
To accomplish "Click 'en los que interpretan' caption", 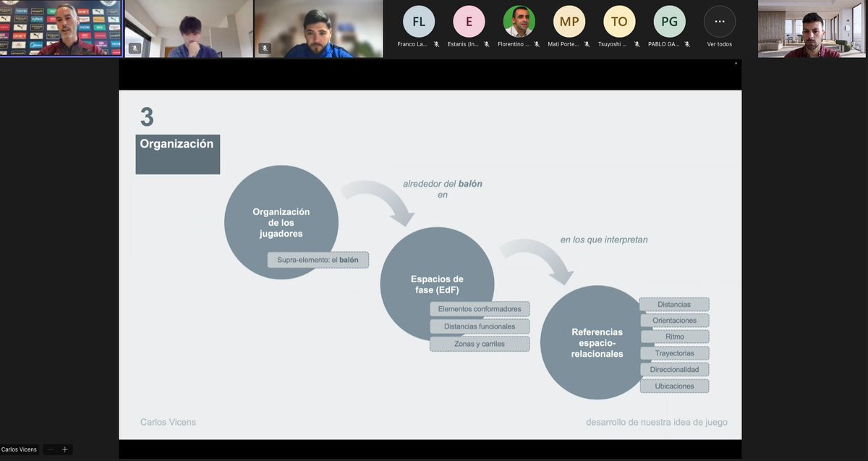I will [604, 239].
